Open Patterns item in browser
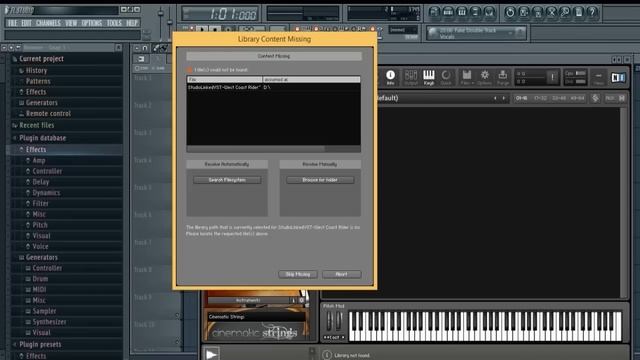Viewport: 640px width, 360px height. (38, 81)
